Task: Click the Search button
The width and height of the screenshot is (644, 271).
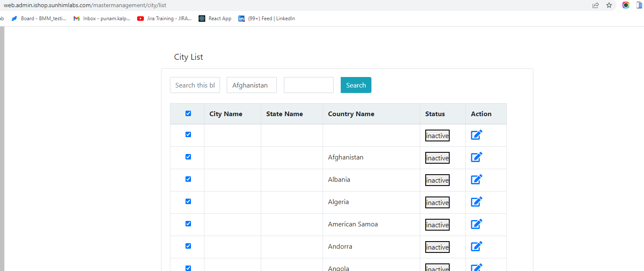Action: click(x=356, y=85)
